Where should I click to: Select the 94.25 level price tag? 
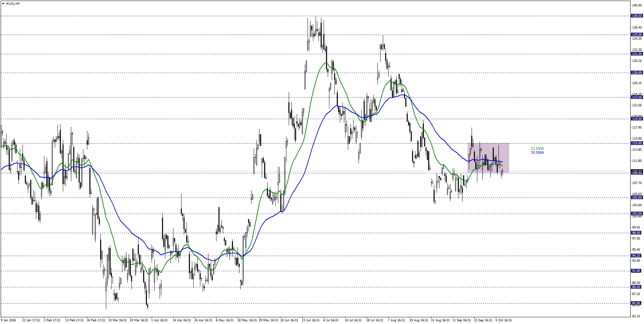(x=636, y=256)
